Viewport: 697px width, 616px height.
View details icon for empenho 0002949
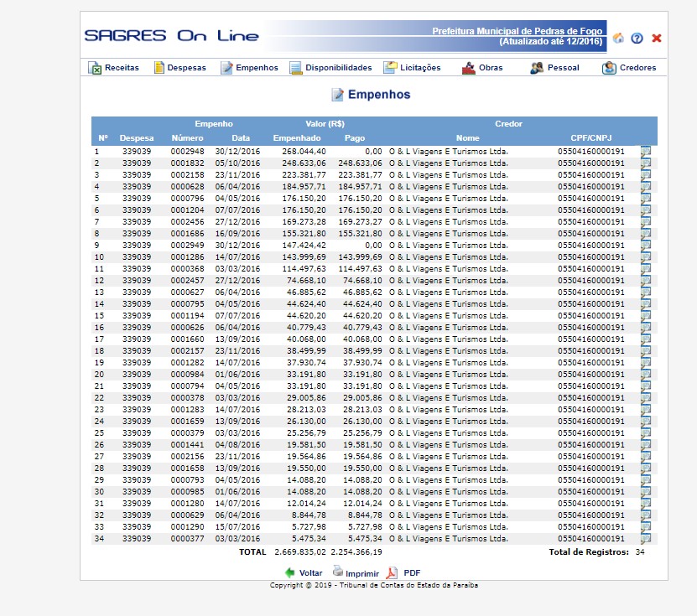(x=646, y=246)
